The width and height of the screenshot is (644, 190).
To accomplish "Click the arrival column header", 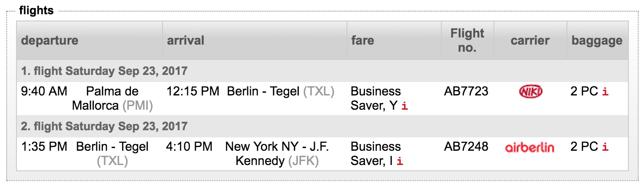I will coord(185,41).
